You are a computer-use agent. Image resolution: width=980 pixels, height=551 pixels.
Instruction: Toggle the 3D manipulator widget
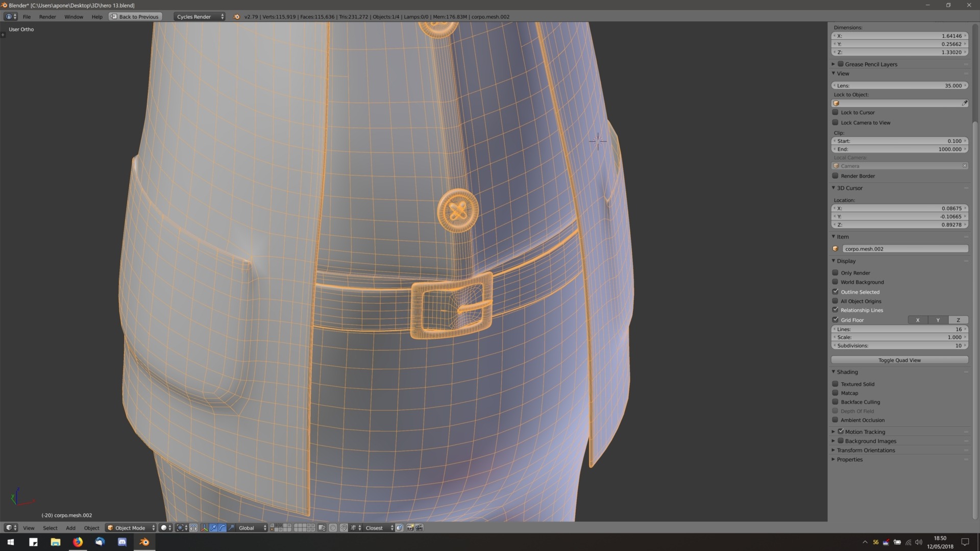[204, 528]
